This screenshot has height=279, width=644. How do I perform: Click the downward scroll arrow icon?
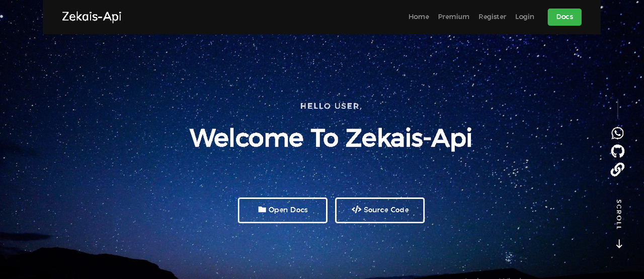point(619,244)
